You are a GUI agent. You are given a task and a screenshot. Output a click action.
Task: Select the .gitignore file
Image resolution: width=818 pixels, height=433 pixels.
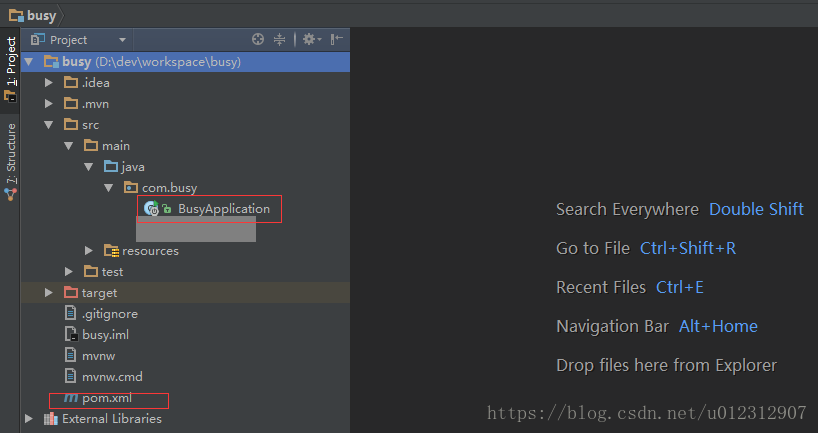(x=110, y=314)
